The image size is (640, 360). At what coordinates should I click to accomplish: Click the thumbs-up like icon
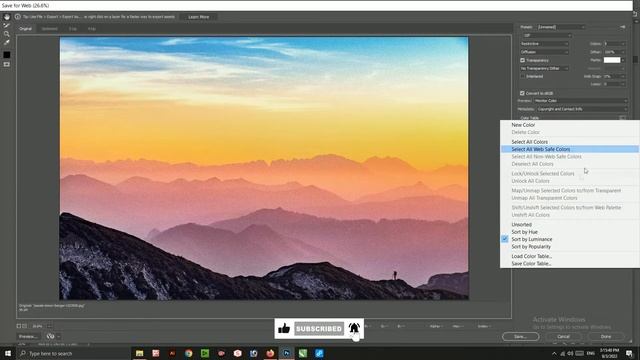coord(284,329)
